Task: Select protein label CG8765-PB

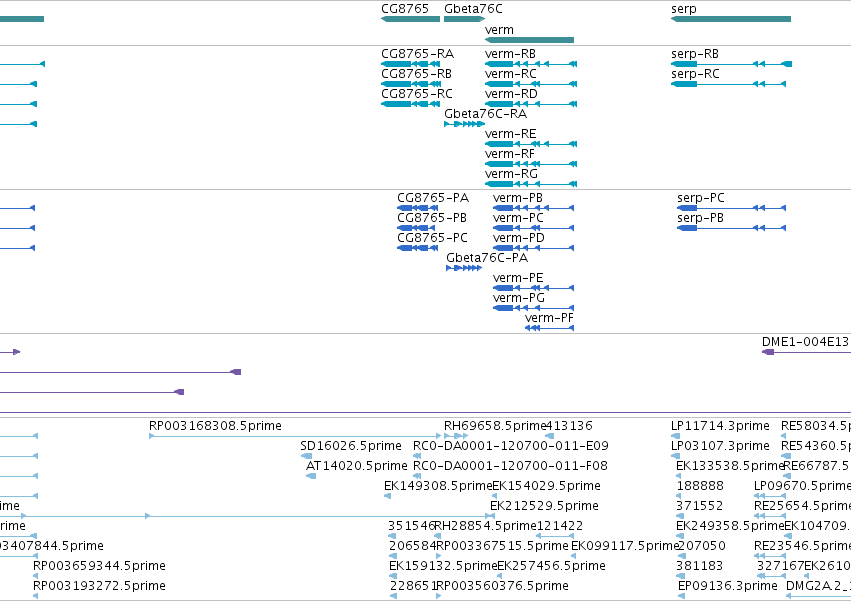Action: coord(432,218)
